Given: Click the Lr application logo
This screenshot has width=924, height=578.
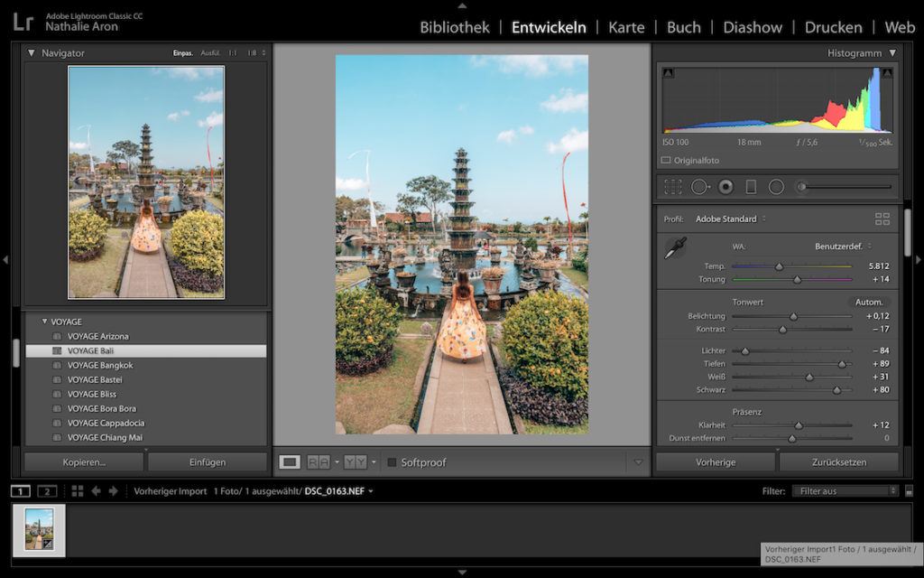Looking at the screenshot, I should [23, 22].
